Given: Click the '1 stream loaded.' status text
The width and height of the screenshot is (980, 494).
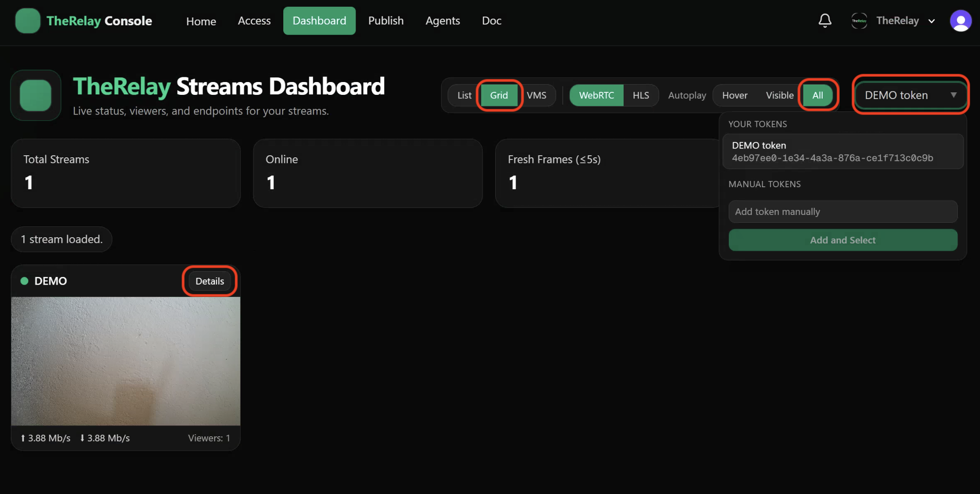Looking at the screenshot, I should tap(62, 239).
